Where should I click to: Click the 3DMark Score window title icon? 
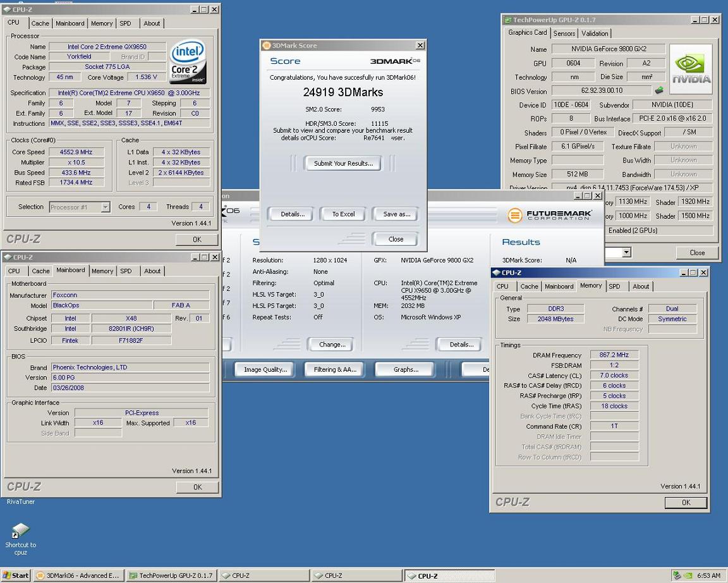click(267, 46)
